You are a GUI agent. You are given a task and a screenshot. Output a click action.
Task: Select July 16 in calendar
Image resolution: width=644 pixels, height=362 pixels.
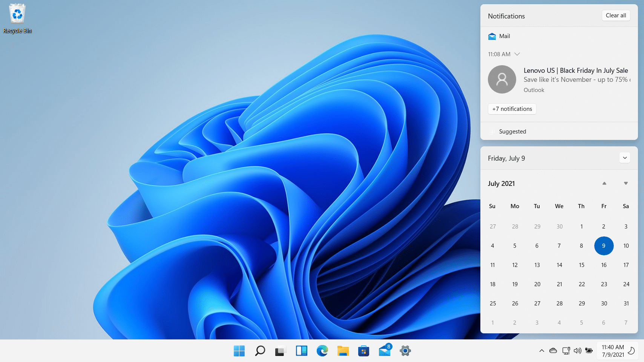tap(604, 265)
